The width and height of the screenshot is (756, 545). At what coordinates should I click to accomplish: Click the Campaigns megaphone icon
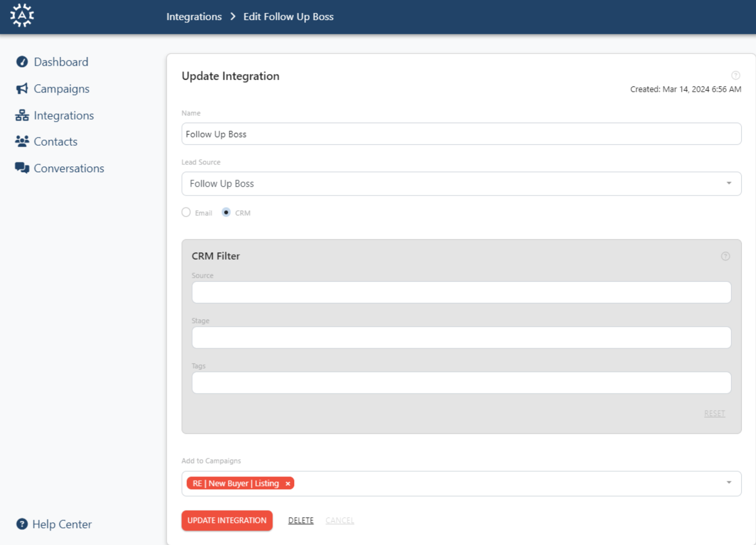coord(22,89)
